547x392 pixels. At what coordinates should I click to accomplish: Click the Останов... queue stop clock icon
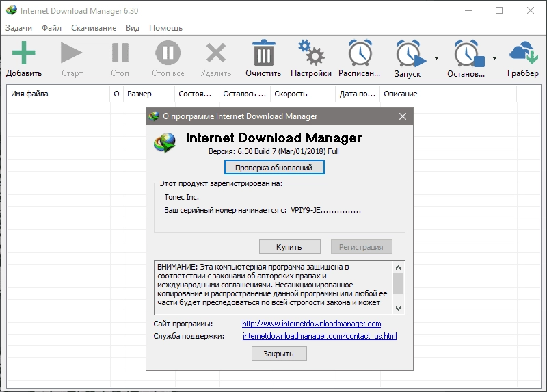pos(469,53)
